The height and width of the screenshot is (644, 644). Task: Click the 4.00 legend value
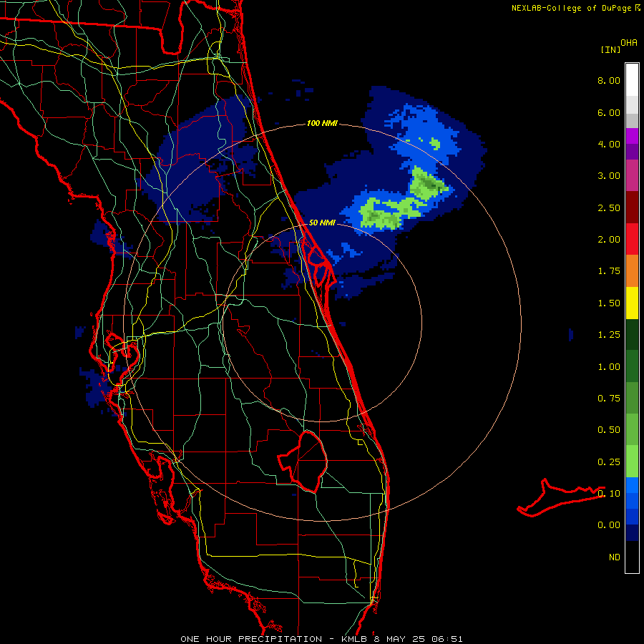[x=609, y=144]
